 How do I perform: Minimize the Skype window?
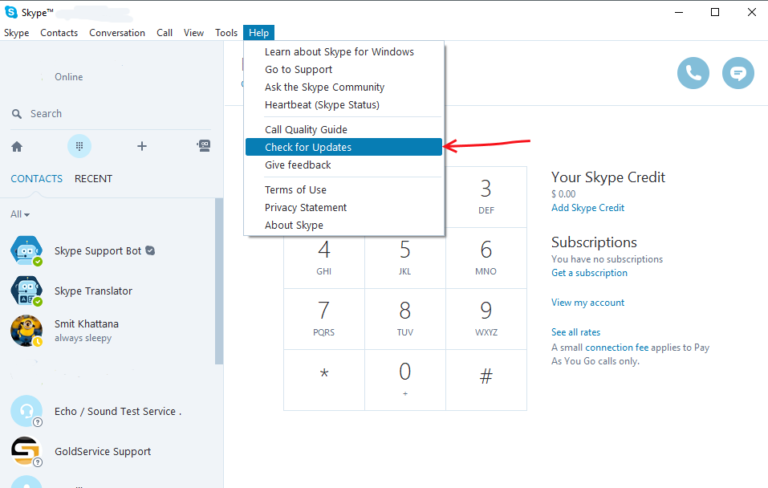679,12
